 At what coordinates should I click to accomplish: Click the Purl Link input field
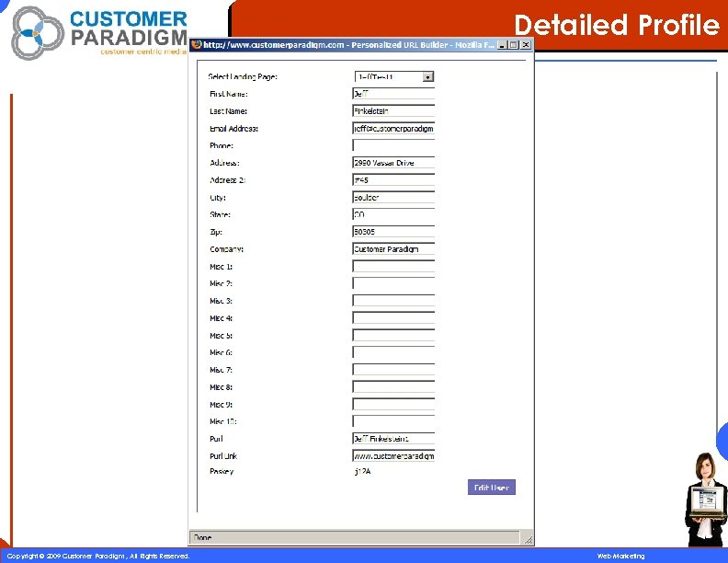[x=393, y=455]
